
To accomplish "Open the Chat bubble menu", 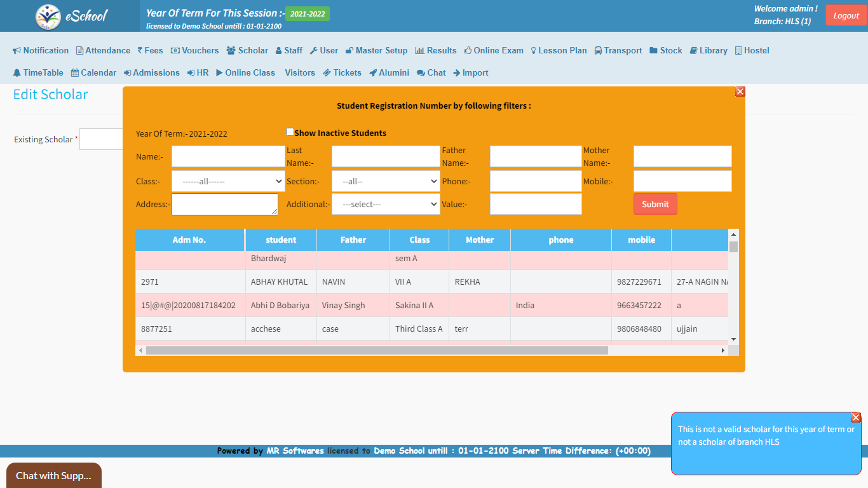I will (431, 72).
